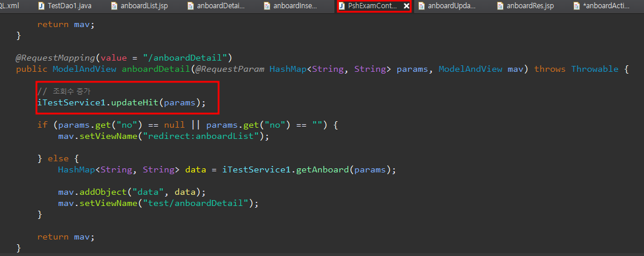Click the file icon on anboardInse... tab
Screen dimensions: 644x256
(x=267, y=6)
